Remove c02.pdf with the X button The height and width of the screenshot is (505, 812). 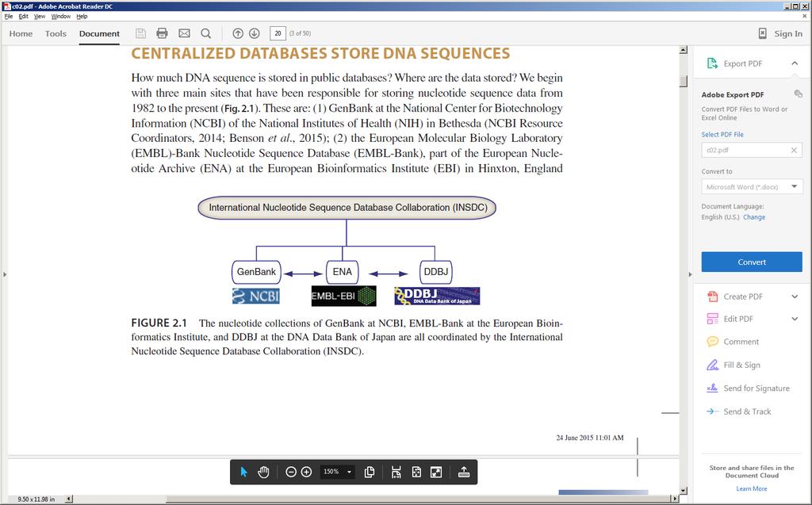pyautogui.click(x=794, y=150)
